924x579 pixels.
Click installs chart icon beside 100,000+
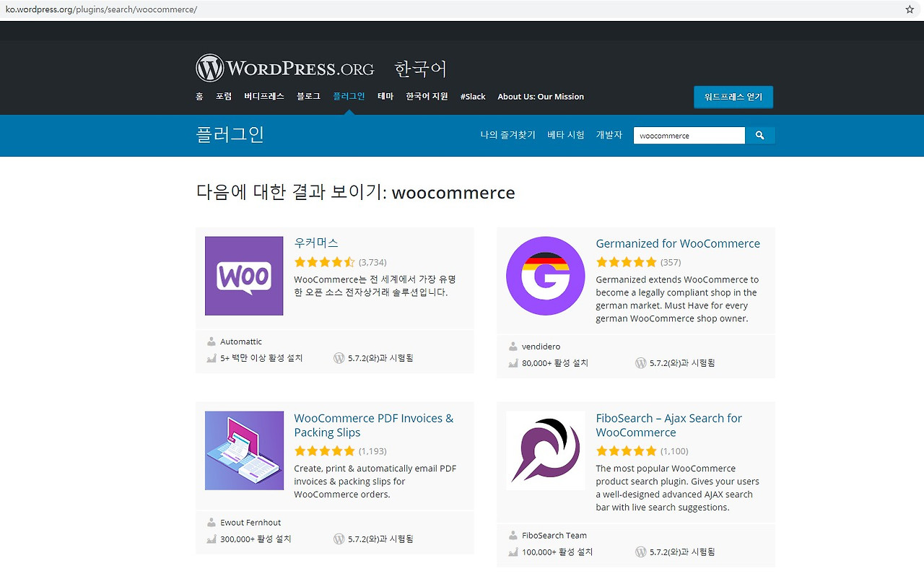point(513,552)
